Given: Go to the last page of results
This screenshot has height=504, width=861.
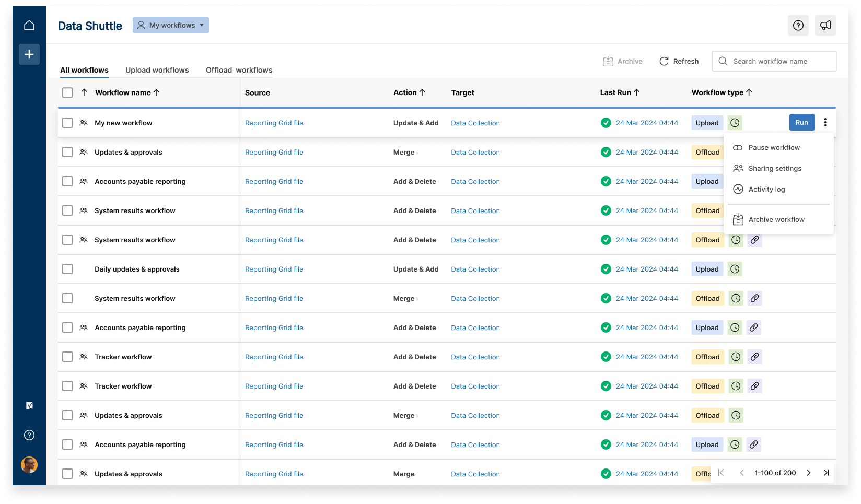Looking at the screenshot, I should click(x=826, y=473).
